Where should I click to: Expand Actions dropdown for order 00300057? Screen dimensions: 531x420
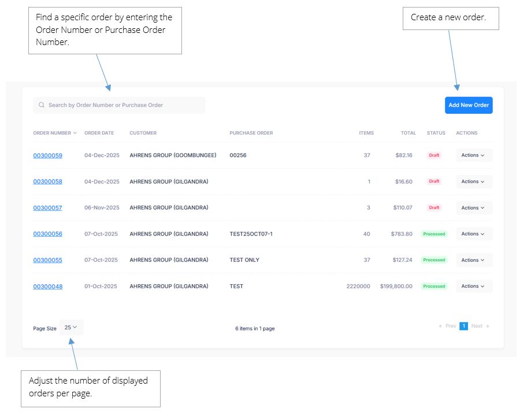474,208
